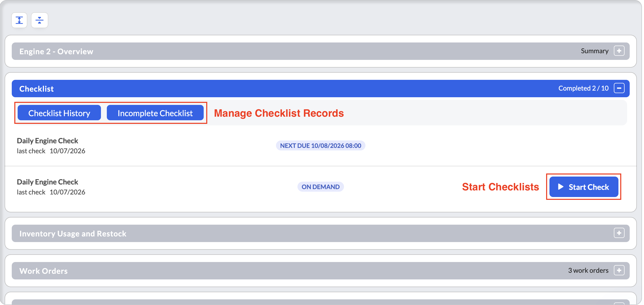Click the 3 work orders label
644x305 pixels.
588,270
